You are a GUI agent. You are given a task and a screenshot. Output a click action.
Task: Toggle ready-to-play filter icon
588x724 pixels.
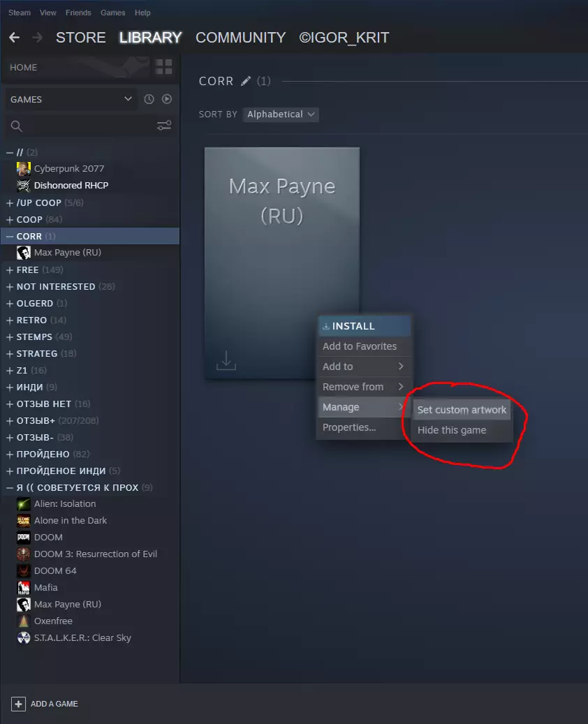(x=167, y=99)
